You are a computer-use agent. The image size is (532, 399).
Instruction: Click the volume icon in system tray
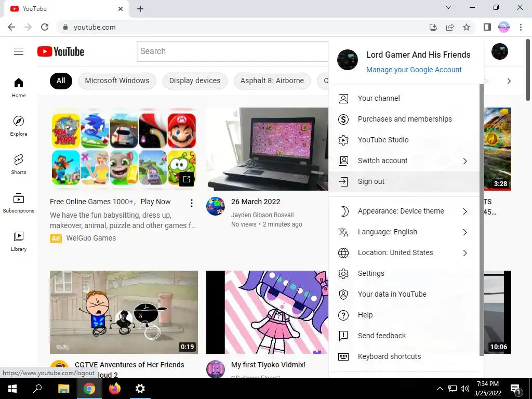[x=465, y=389]
